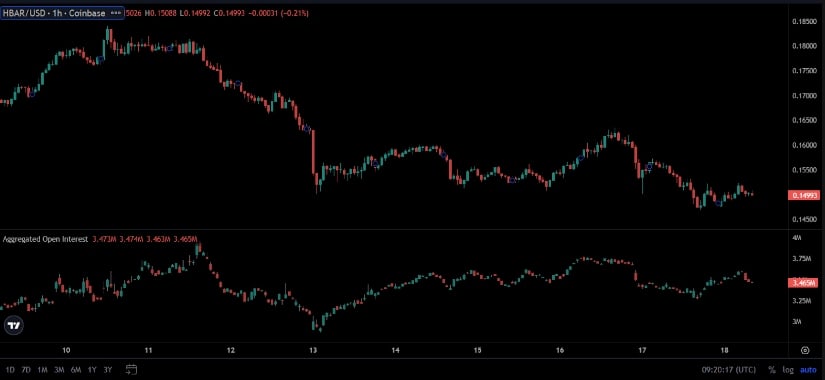
Task: Click the 0.18000 price axis label
Action: [x=804, y=46]
